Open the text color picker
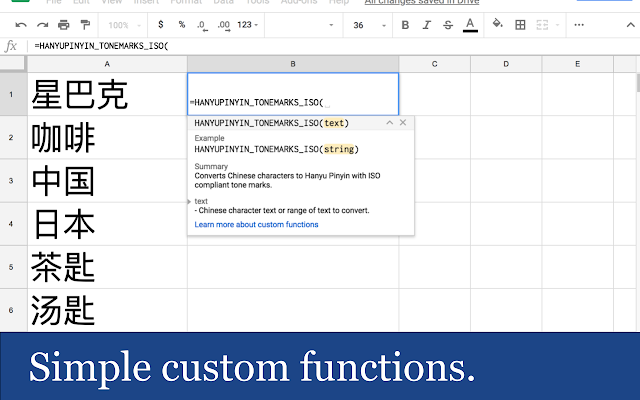Viewport: 640px width, 400px height. (x=470, y=25)
